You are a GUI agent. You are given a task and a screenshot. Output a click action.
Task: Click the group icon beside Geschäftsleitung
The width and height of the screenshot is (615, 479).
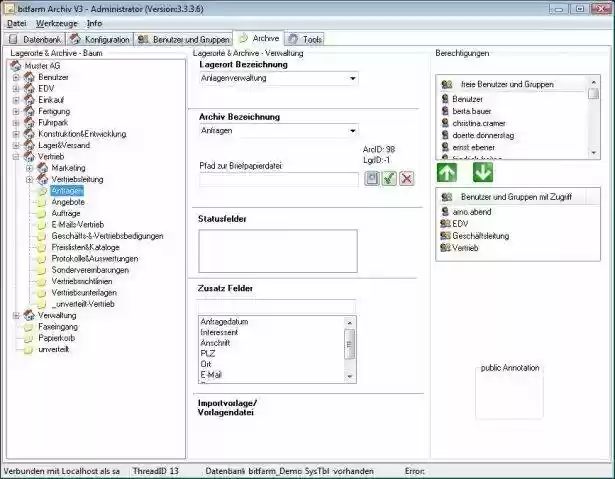(445, 236)
